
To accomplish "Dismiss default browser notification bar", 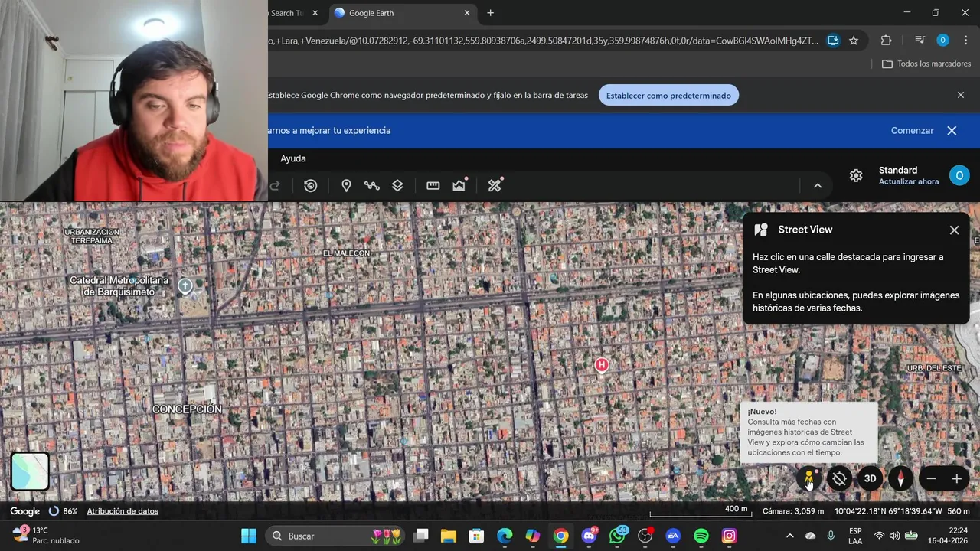I will click(961, 95).
